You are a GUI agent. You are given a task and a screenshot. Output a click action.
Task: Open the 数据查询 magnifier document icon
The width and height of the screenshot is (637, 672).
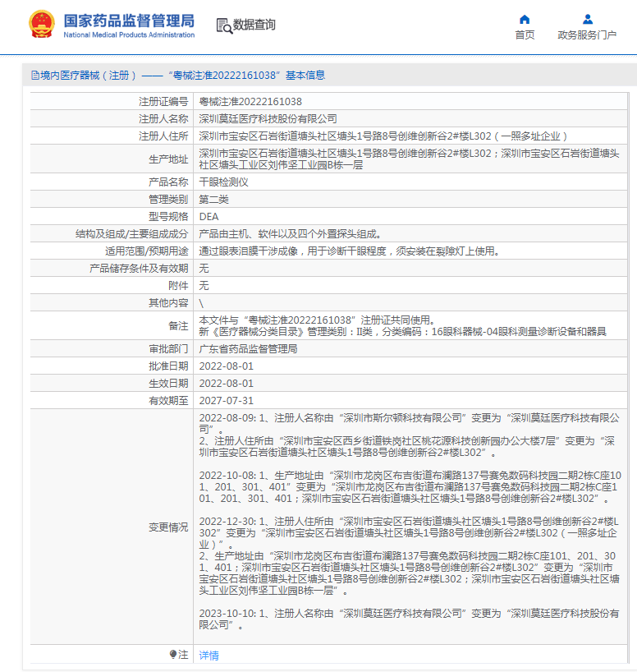click(224, 25)
